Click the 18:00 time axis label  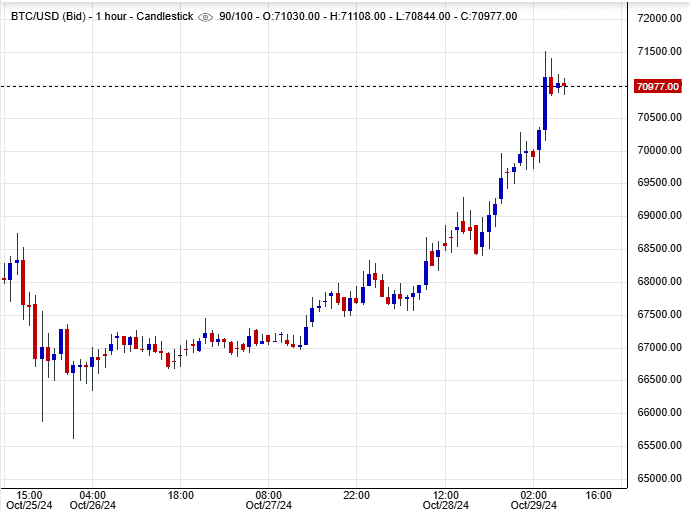(181, 495)
